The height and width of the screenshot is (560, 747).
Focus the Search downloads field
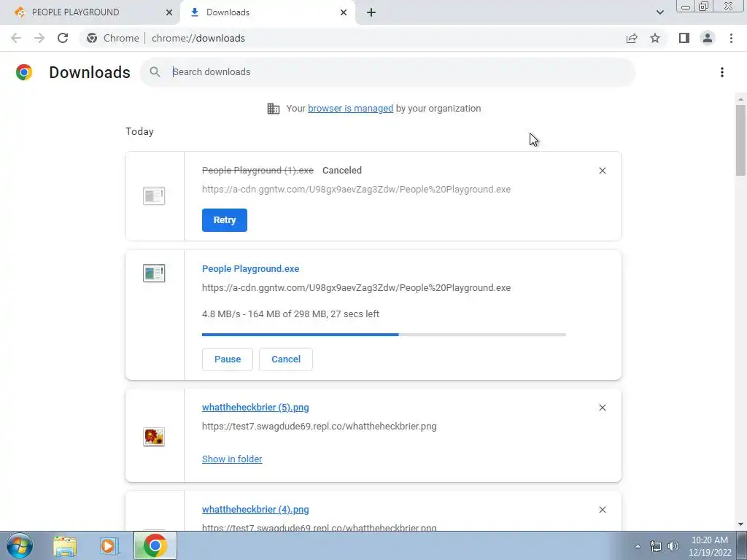387,72
